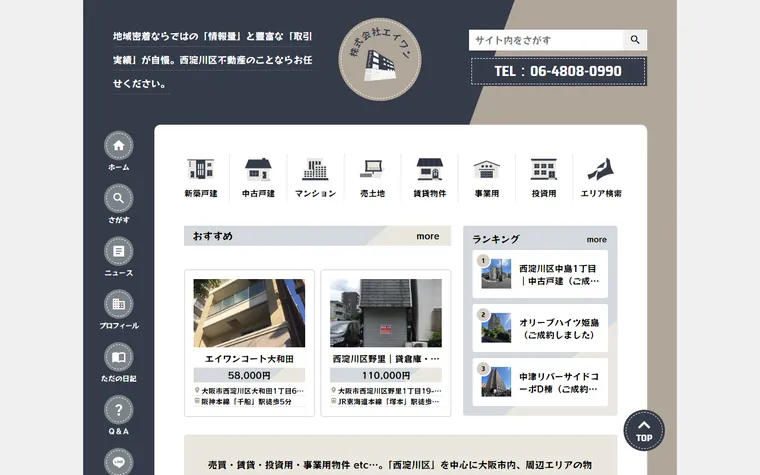The height and width of the screenshot is (475, 760).
Task: Open more in the おすすめ section
Action: pyautogui.click(x=428, y=236)
